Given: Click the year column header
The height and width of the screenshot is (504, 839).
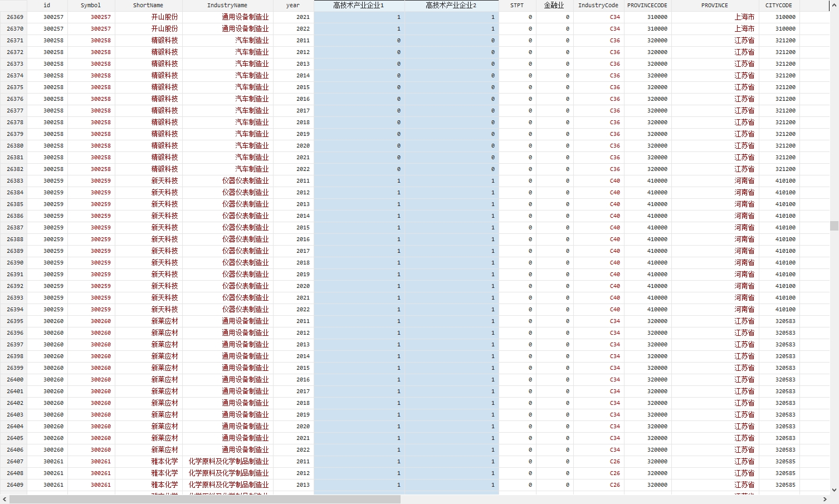Looking at the screenshot, I should pyautogui.click(x=293, y=5).
